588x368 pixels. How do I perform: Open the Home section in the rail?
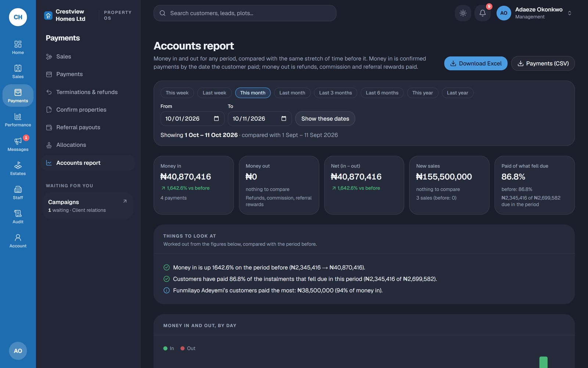[18, 48]
